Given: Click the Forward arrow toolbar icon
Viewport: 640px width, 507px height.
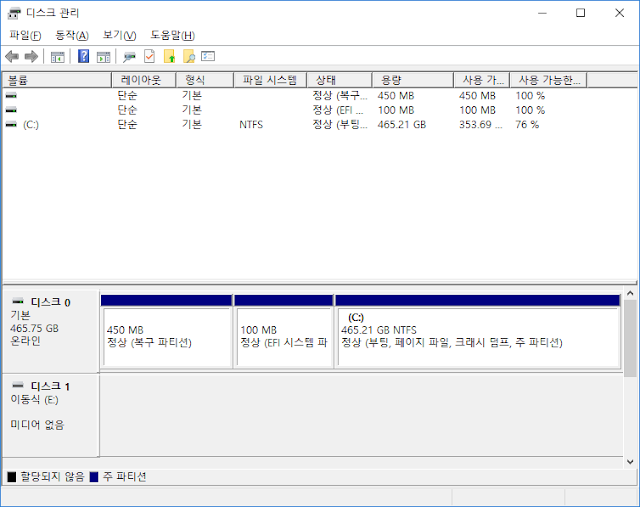Looking at the screenshot, I should pos(31,56).
